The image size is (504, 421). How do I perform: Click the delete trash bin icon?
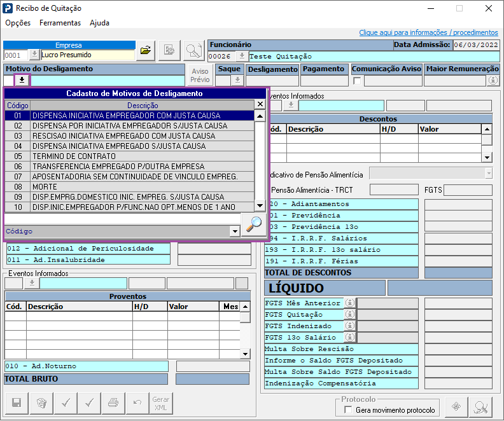tap(41, 403)
